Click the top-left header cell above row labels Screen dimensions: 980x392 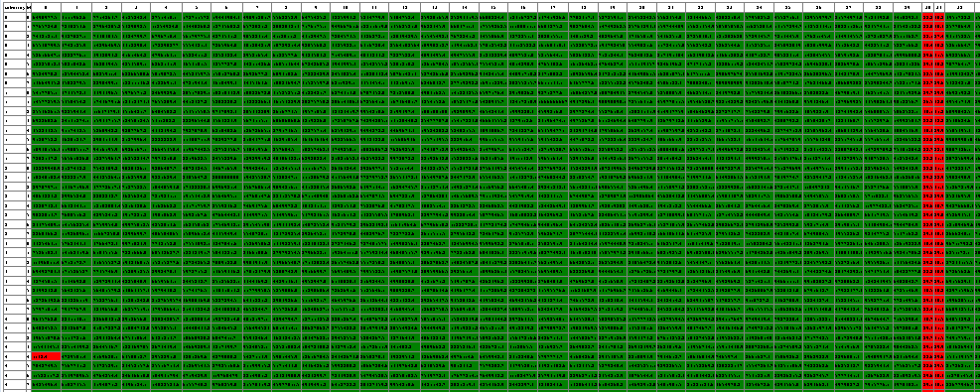14,8
